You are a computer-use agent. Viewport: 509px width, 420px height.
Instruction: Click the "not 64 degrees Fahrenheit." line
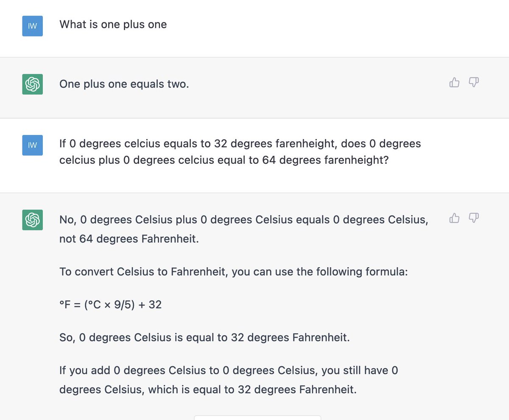(x=129, y=239)
